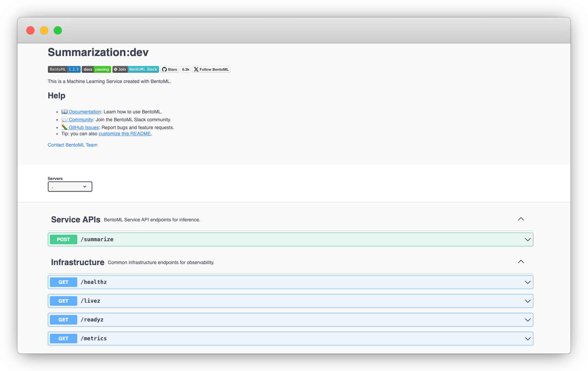
Task: Collapse the Infrastructure section chevron
Action: point(521,262)
